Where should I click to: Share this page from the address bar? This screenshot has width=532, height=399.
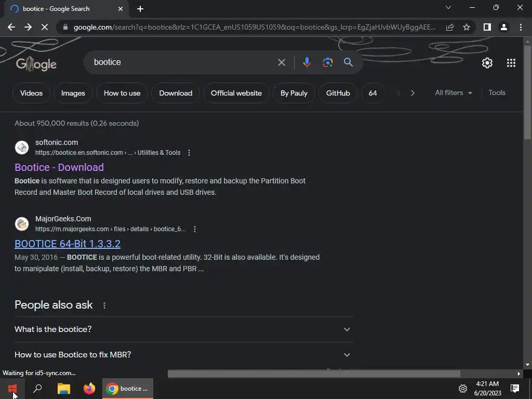[450, 27]
